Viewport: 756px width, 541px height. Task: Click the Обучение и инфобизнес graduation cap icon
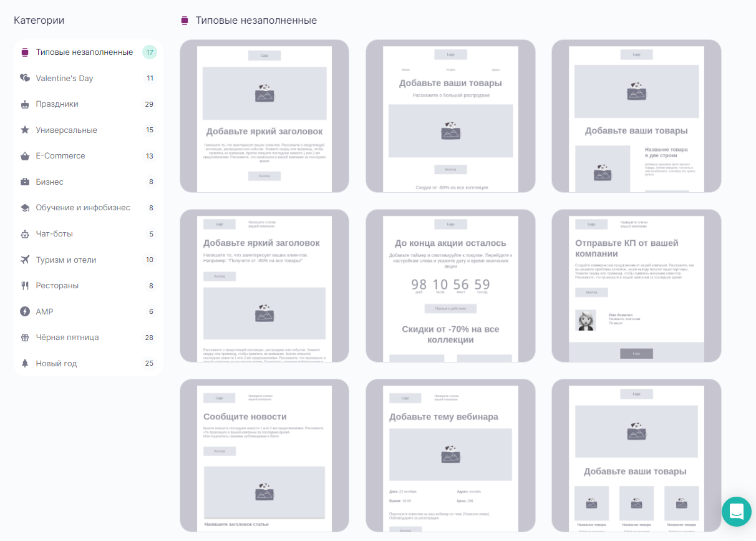25,208
